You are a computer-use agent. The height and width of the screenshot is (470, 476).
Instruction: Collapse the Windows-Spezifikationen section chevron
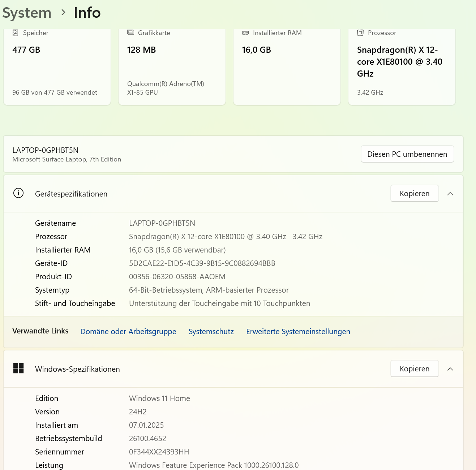(450, 369)
